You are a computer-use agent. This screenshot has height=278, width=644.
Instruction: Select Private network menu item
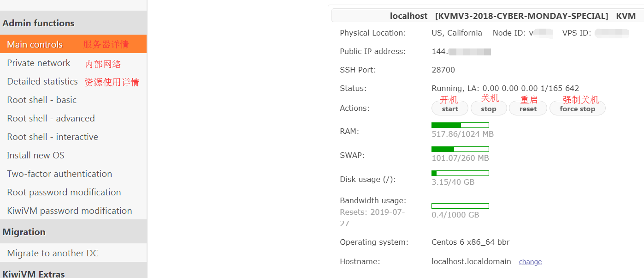click(73, 63)
